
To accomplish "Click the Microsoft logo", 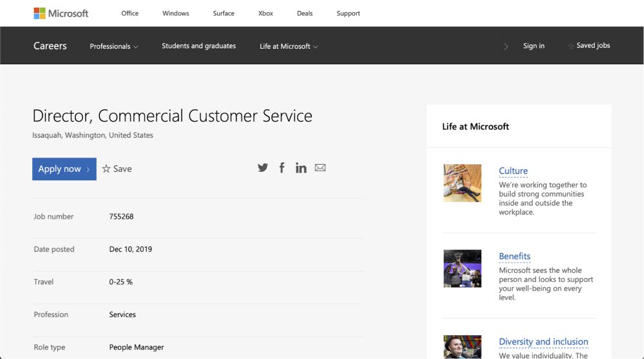I will [x=61, y=13].
